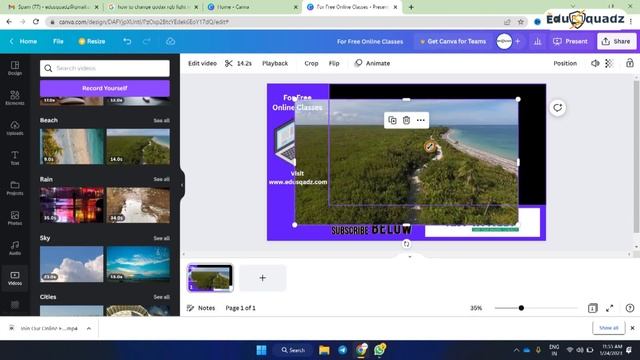This screenshot has width=640, height=360.
Task: Open the Notes panel
Action: pyautogui.click(x=201, y=308)
